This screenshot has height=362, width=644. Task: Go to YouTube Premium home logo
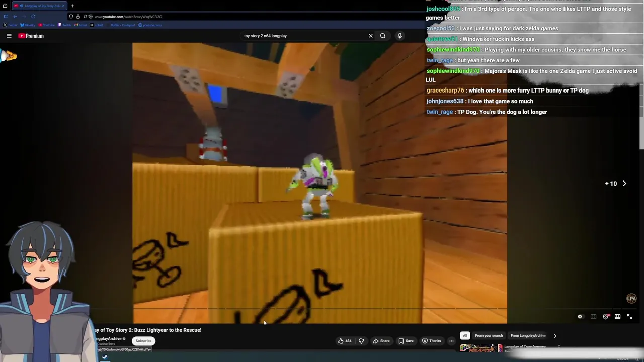tap(31, 36)
